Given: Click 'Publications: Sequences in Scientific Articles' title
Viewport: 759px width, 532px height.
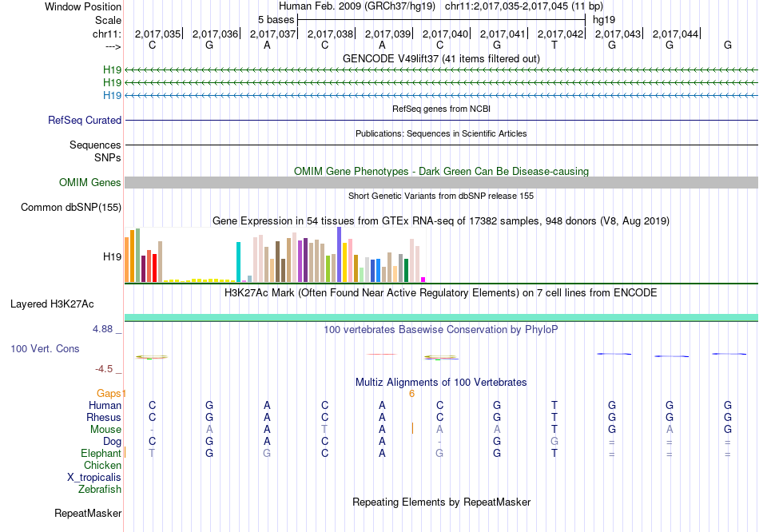Looking at the screenshot, I should click(x=441, y=133).
